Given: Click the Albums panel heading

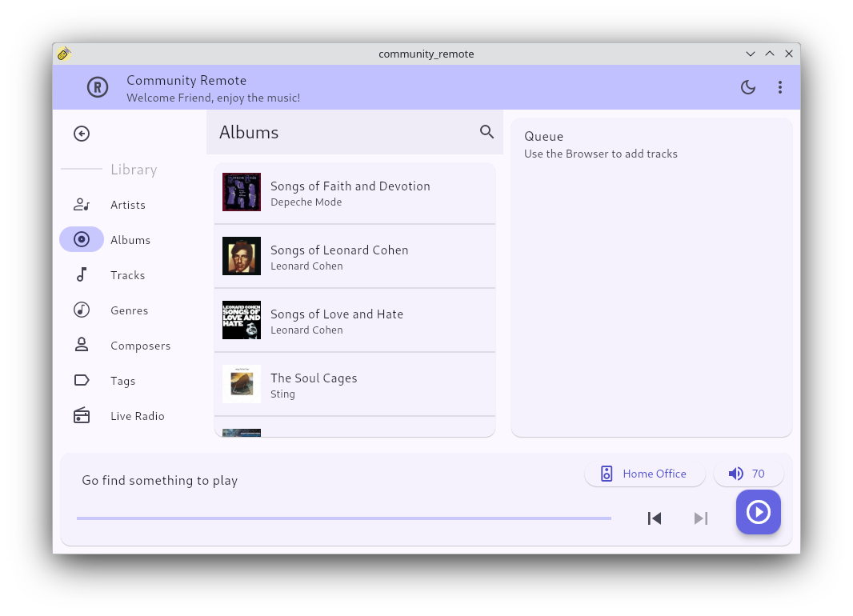Looking at the screenshot, I should 249,132.
